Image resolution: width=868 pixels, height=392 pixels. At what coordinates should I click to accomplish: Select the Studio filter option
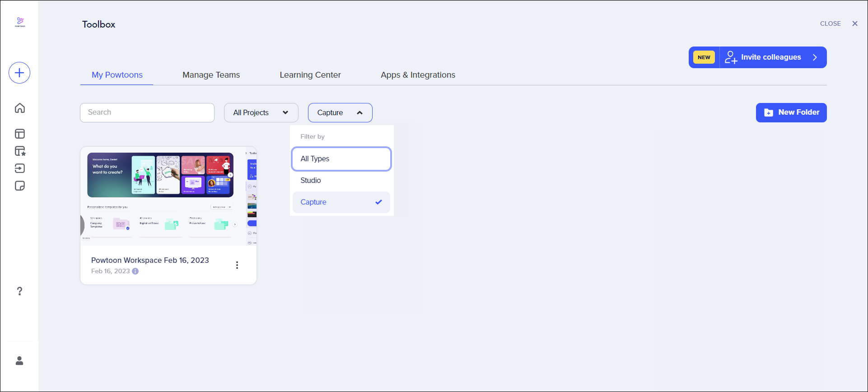(341, 181)
